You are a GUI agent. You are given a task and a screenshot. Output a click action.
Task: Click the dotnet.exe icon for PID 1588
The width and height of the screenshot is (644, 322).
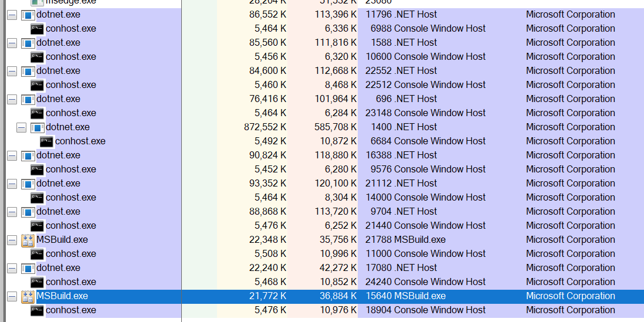pyautogui.click(x=28, y=43)
